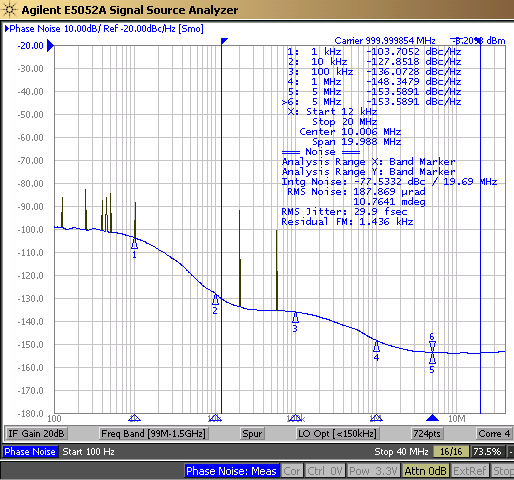The image size is (514, 480).
Task: Select the Phase Noise window label
Action: pos(30,452)
